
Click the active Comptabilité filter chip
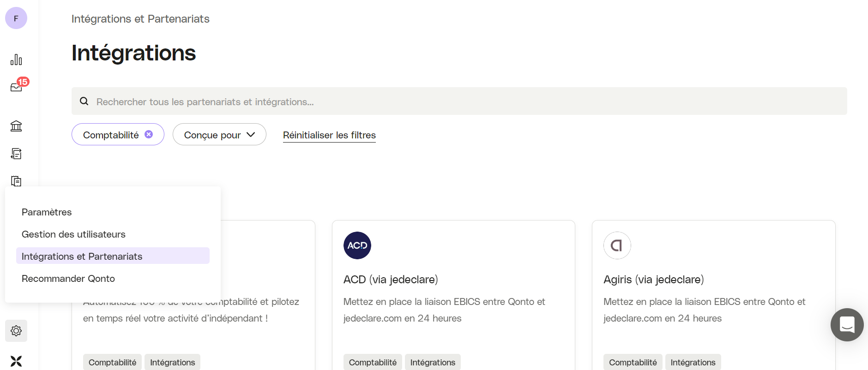point(118,134)
